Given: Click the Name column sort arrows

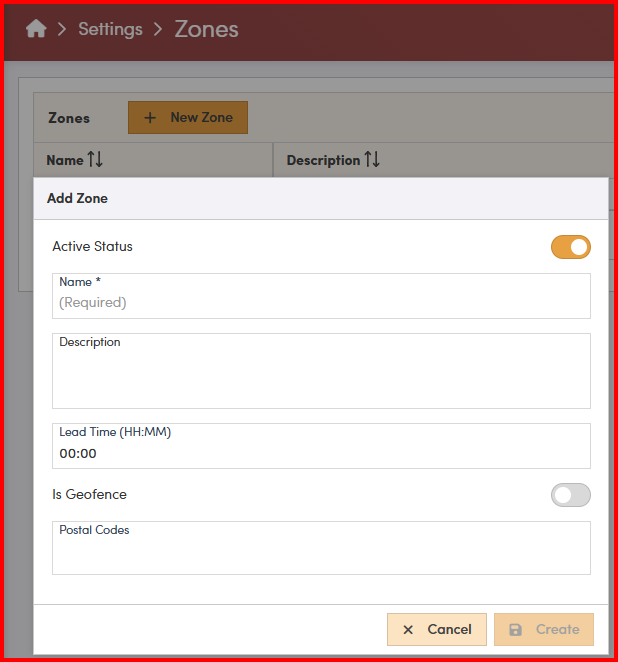Looking at the screenshot, I should tap(96, 160).
